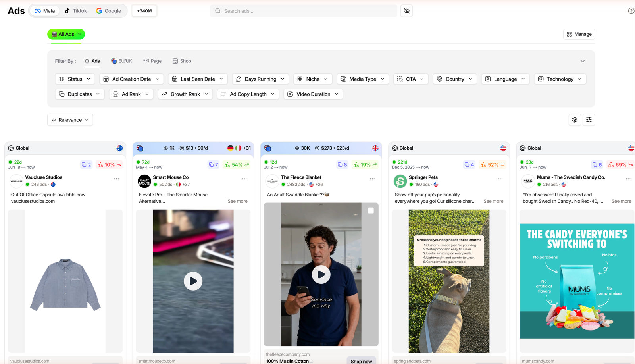Viewport: 635px width, 364px height.
Task: Click the Manage button
Action: pos(579,34)
